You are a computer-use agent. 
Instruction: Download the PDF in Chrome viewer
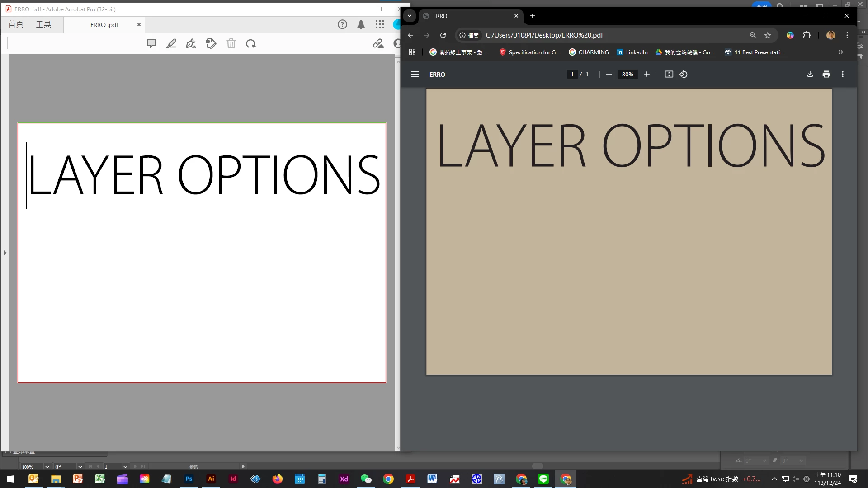pos(810,74)
